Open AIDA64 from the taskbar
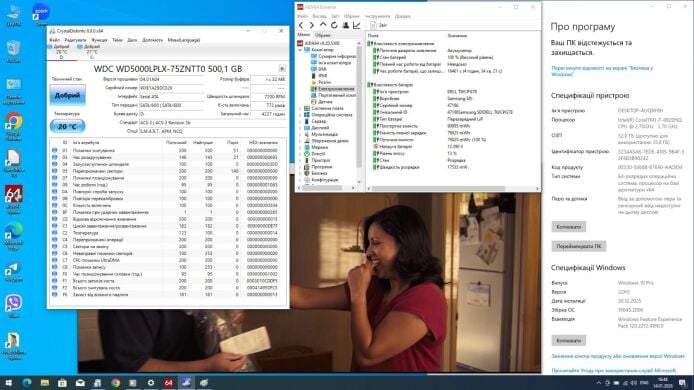This screenshot has width=694, height=390. point(168,382)
